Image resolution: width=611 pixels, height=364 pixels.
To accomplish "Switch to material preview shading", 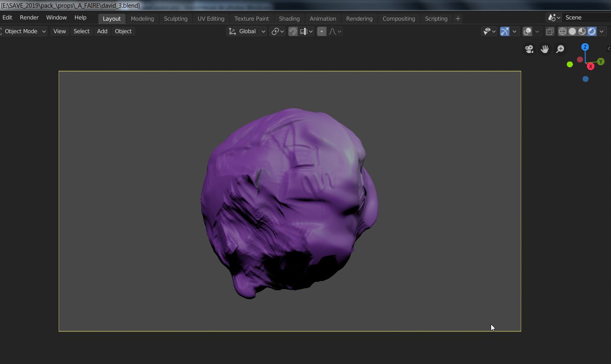I will point(582,32).
